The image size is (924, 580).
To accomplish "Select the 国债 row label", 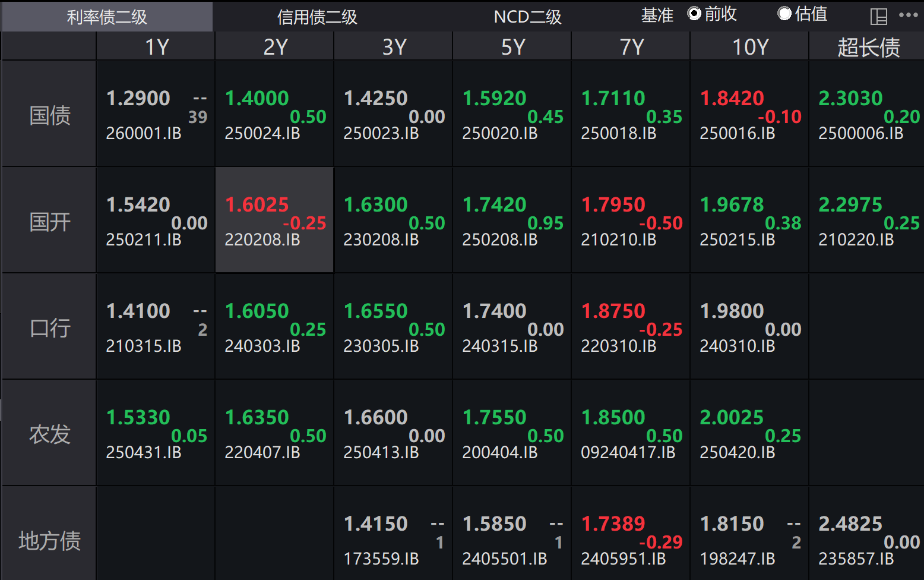I will click(50, 115).
